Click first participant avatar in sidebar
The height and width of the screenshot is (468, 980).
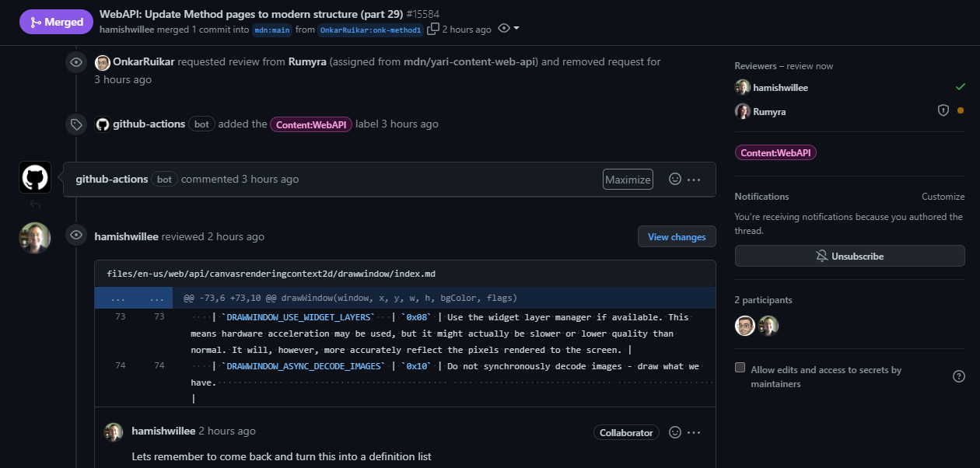coord(745,326)
